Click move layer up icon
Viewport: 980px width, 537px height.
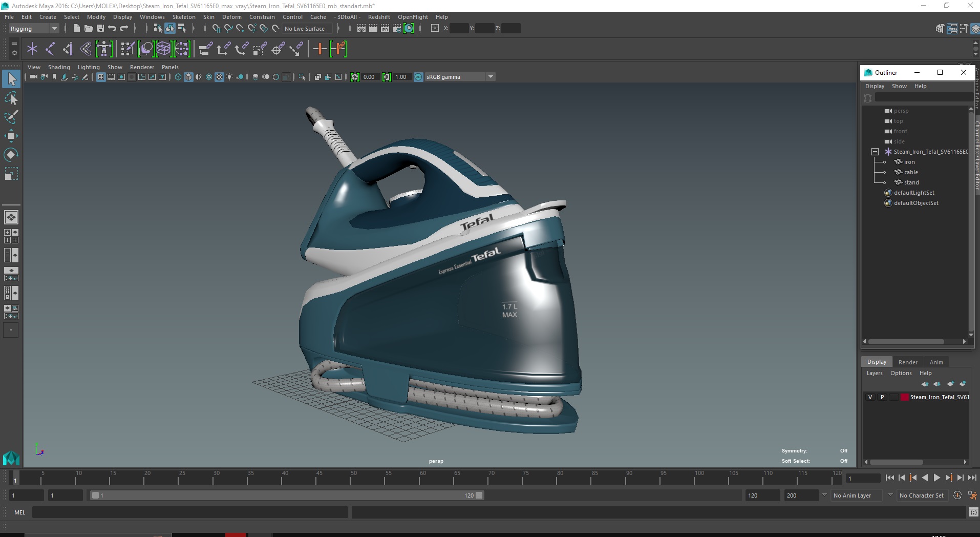925,384
